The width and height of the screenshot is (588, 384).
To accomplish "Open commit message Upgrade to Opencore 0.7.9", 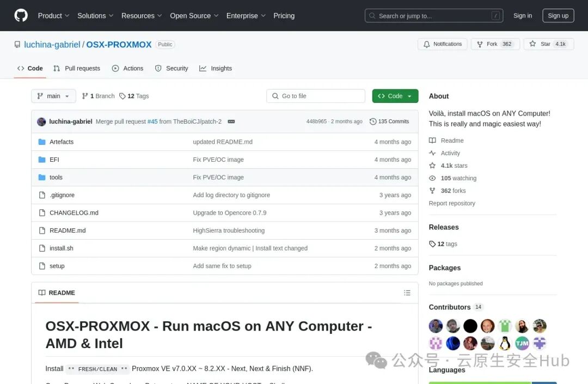I will point(230,213).
